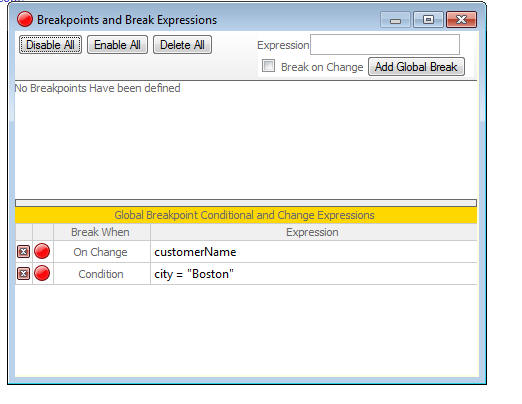Click the Delete All button
This screenshot has height=404, width=522.
point(182,45)
